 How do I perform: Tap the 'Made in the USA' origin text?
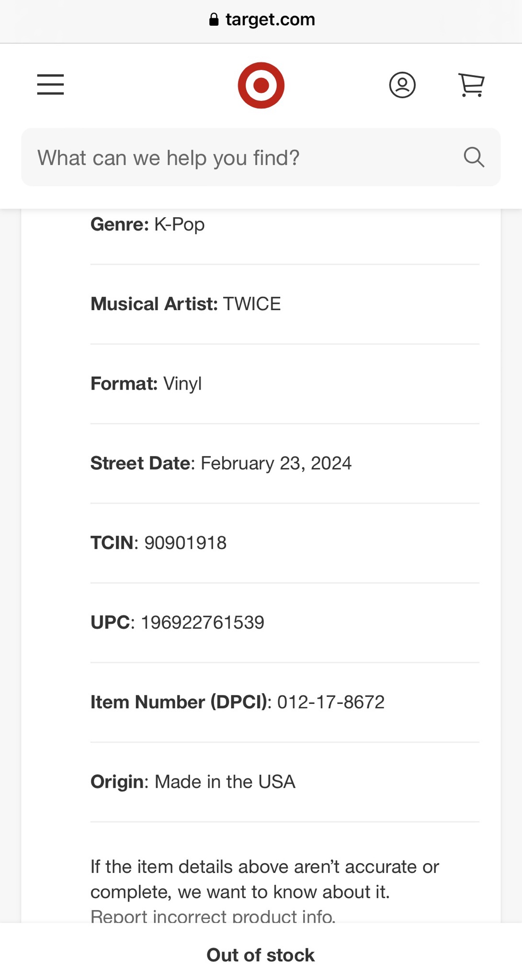click(225, 782)
